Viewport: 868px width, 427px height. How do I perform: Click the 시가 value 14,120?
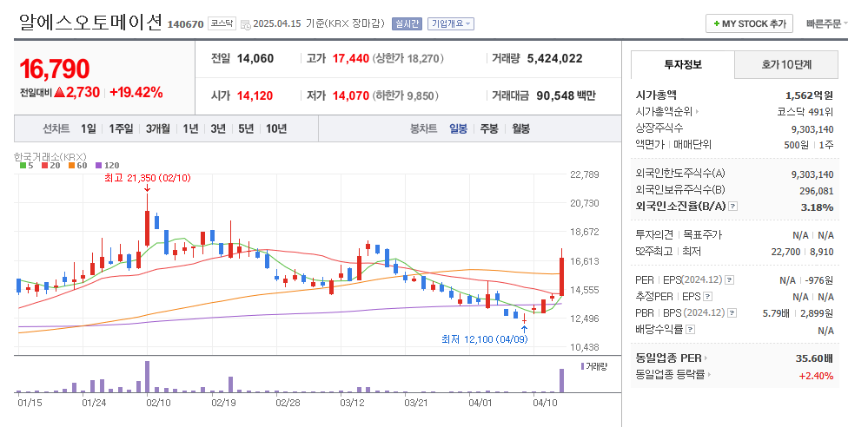pyautogui.click(x=255, y=95)
